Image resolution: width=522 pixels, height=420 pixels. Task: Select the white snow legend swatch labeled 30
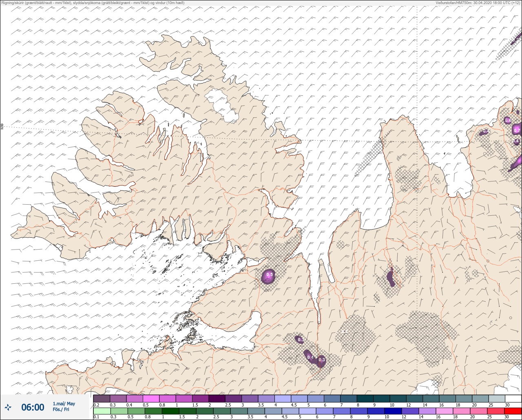point(513,398)
